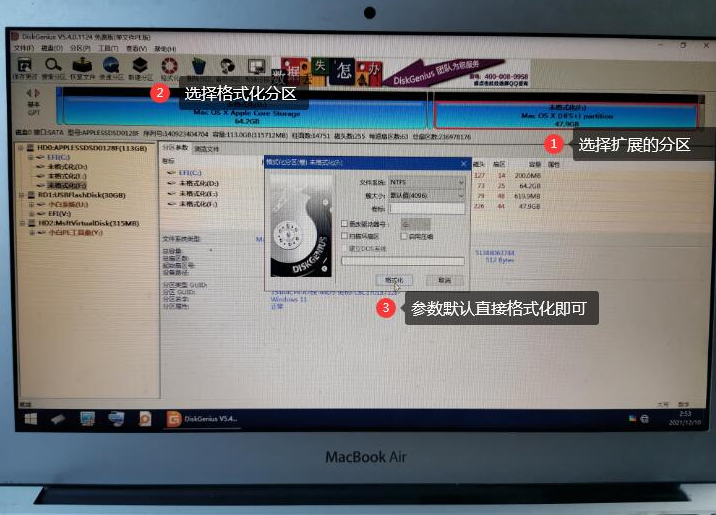This screenshot has height=515, width=716.
Task: Click the DiskGenius V5.4 taskbar button
Action: 202,419
